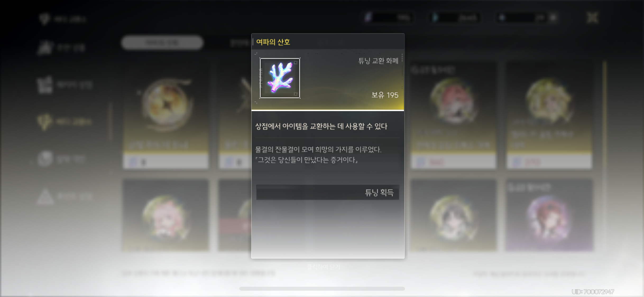Open the round-icon sidebar category

pyautogui.click(x=44, y=159)
